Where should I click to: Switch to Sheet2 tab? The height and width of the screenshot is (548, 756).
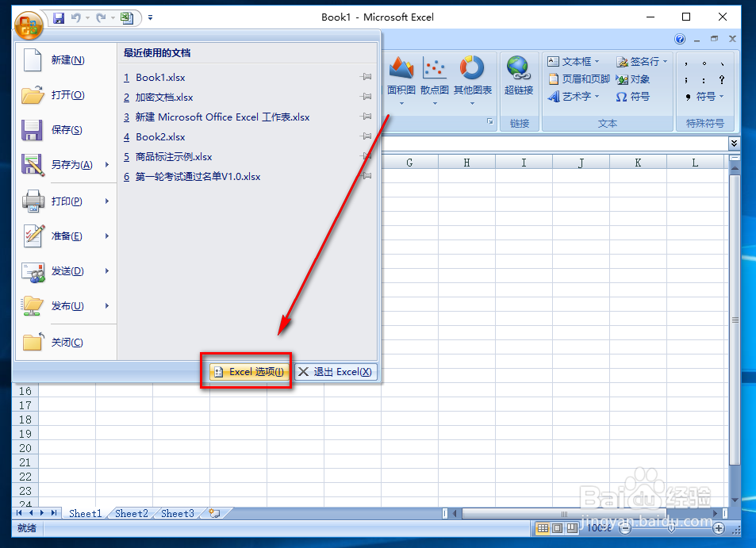(x=131, y=513)
